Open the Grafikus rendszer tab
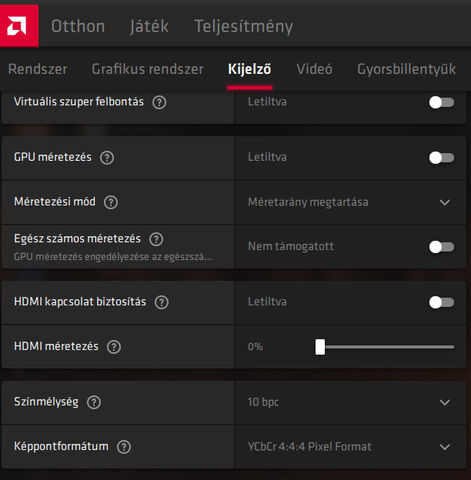This screenshot has height=480, width=471. point(147,69)
